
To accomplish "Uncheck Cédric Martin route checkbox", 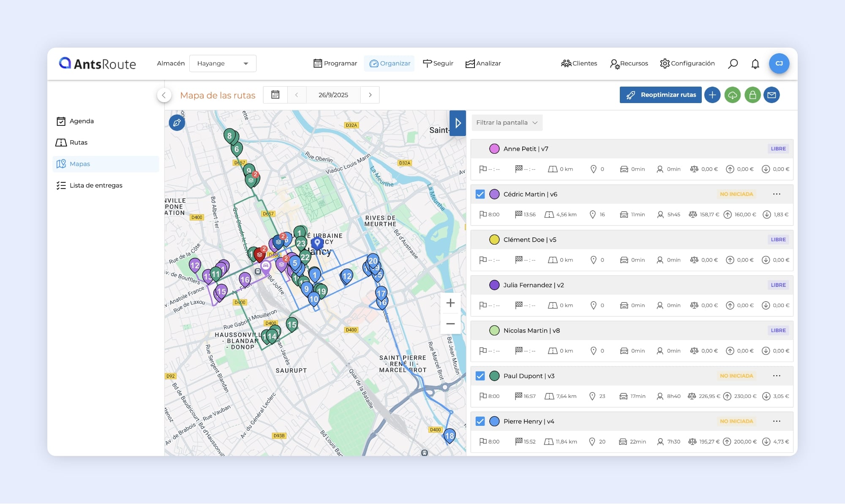I will point(480,194).
